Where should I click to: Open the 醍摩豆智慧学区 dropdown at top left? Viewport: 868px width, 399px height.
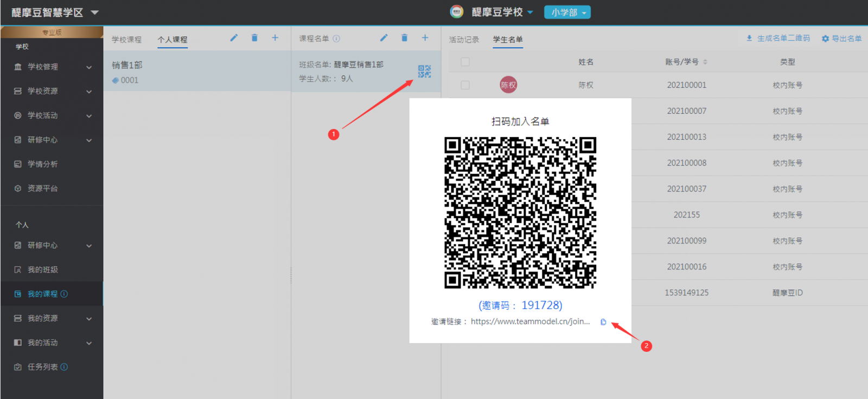(x=55, y=12)
